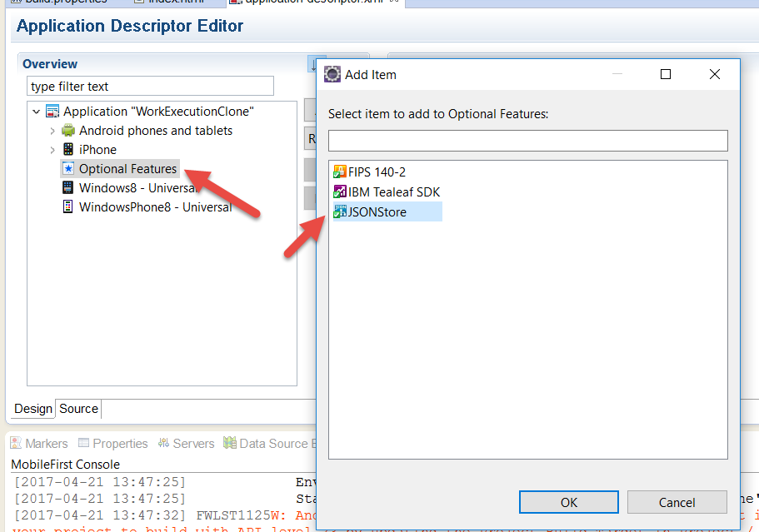Cancel the Add Item dialog
Viewport: 759px width, 532px height.
(677, 502)
